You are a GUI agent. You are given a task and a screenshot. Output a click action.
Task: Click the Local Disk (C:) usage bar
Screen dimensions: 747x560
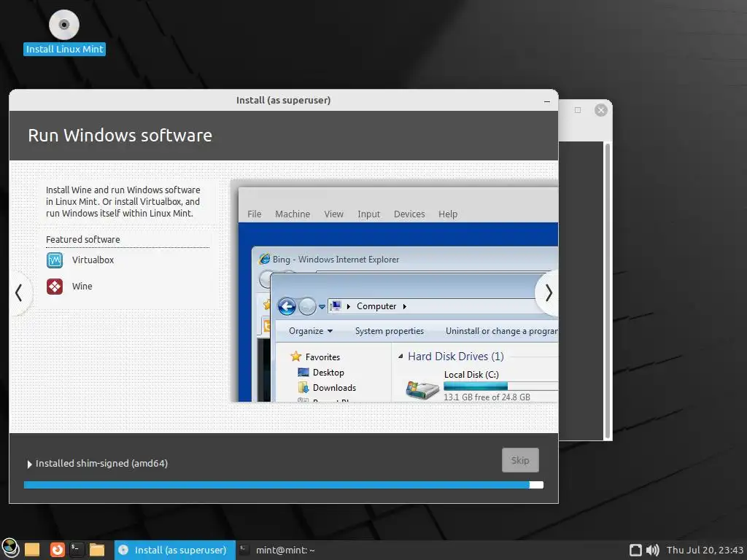pyautogui.click(x=500, y=386)
